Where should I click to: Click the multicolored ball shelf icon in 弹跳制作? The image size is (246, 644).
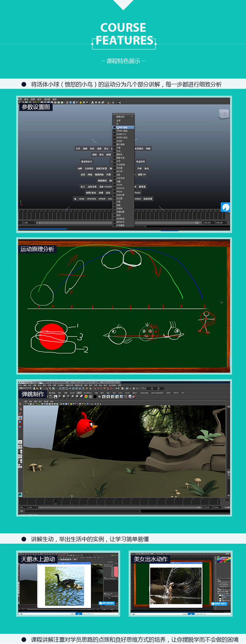(86, 397)
